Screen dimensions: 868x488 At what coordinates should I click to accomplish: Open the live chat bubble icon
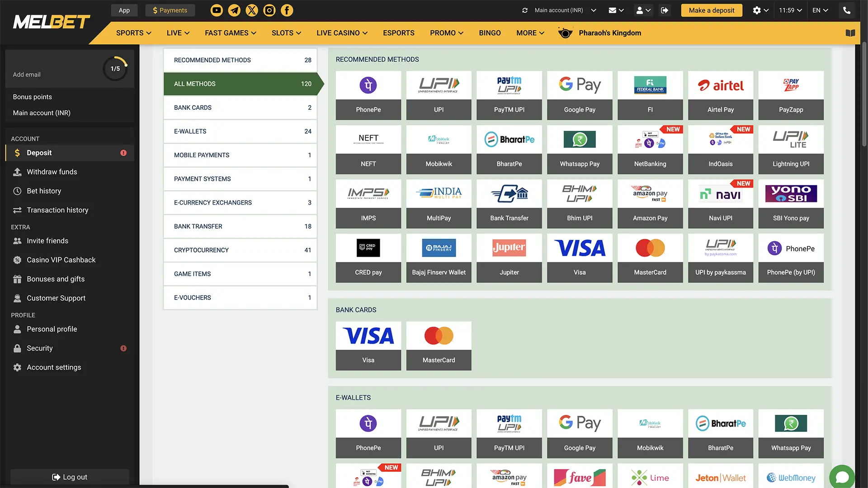point(842,477)
